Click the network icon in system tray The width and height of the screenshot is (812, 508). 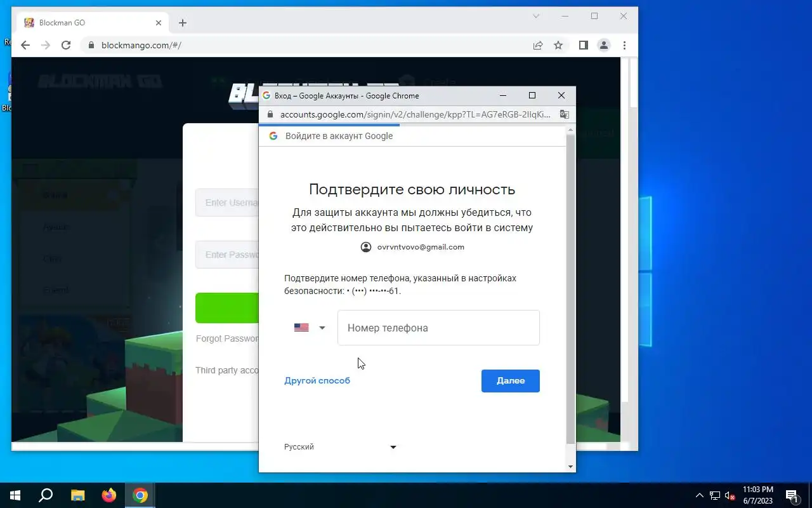pos(715,495)
